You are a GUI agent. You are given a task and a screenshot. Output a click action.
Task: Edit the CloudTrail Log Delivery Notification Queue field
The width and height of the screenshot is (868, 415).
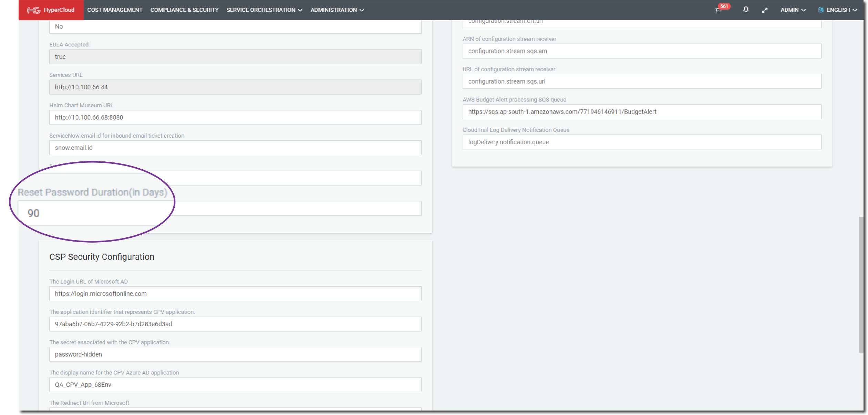tap(642, 142)
